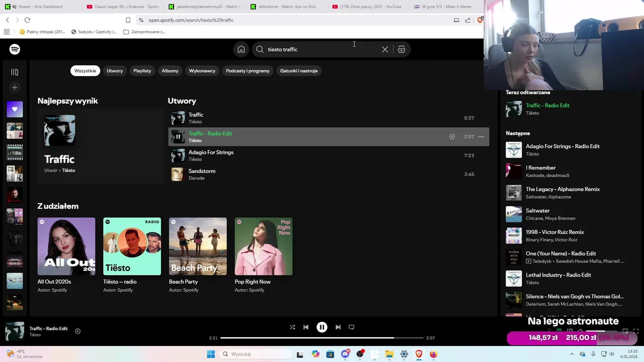Clear the search field with the X
644x362 pixels.
385,49
